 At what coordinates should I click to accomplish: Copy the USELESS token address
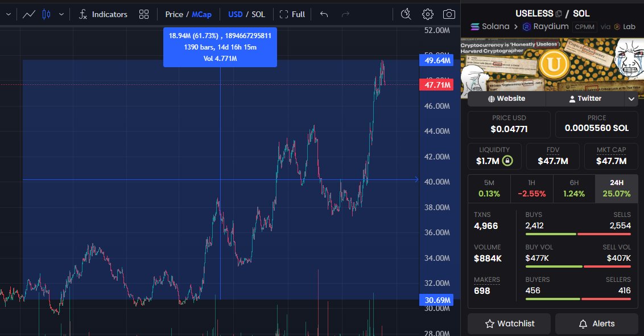[x=558, y=13]
